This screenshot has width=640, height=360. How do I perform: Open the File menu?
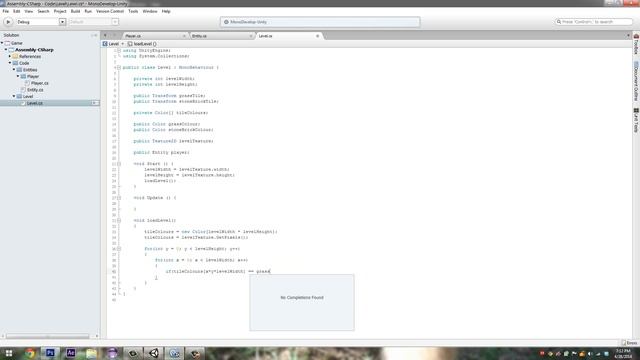point(6,11)
